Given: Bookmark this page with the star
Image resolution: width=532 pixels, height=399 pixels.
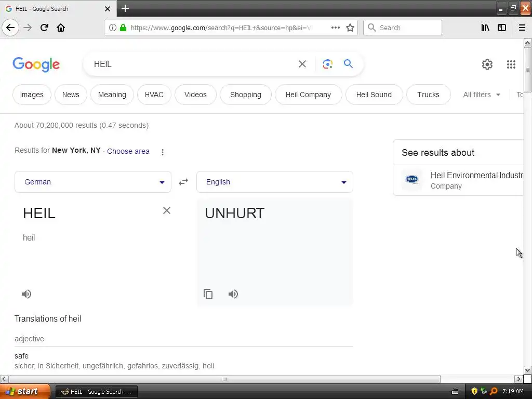Looking at the screenshot, I should pos(350,28).
